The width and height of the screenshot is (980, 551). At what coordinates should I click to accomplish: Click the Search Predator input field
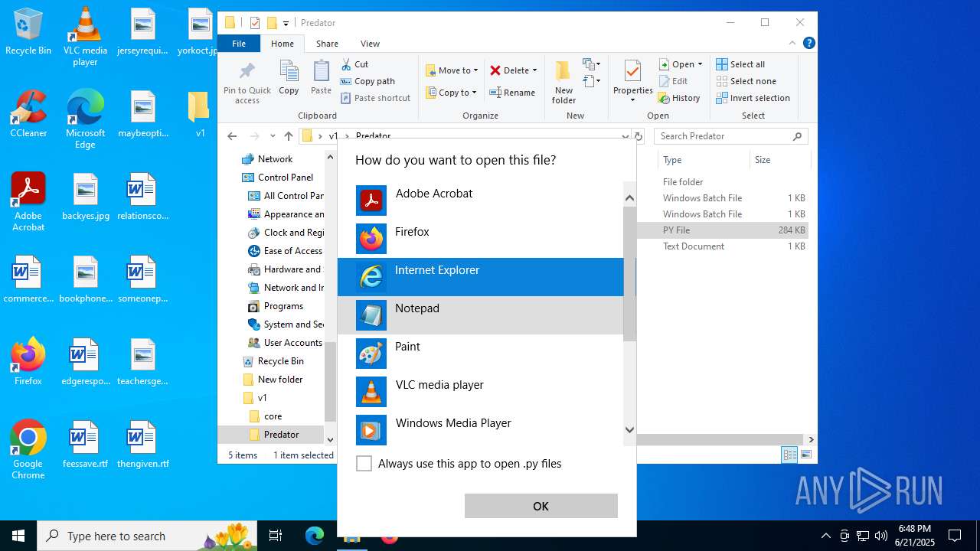click(730, 136)
